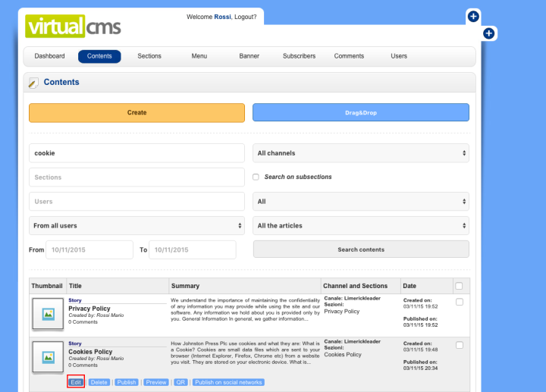Click the Cookies Policy thumbnail image
546x392 pixels.
tap(48, 356)
